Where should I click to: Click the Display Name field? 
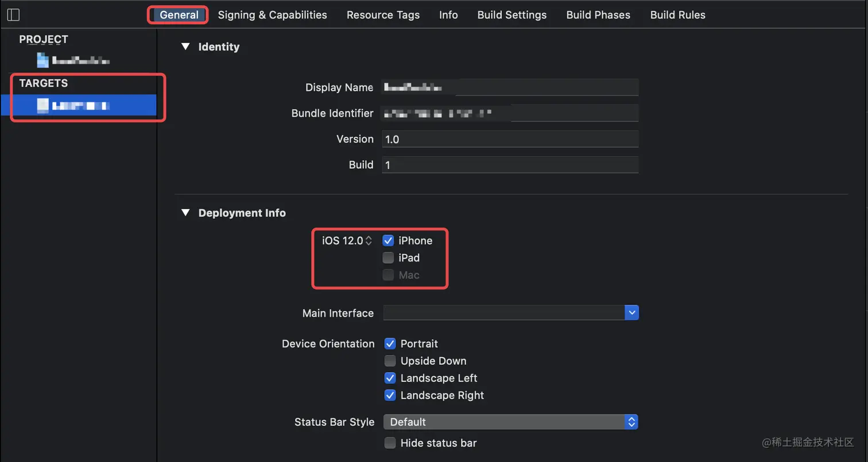click(x=510, y=87)
